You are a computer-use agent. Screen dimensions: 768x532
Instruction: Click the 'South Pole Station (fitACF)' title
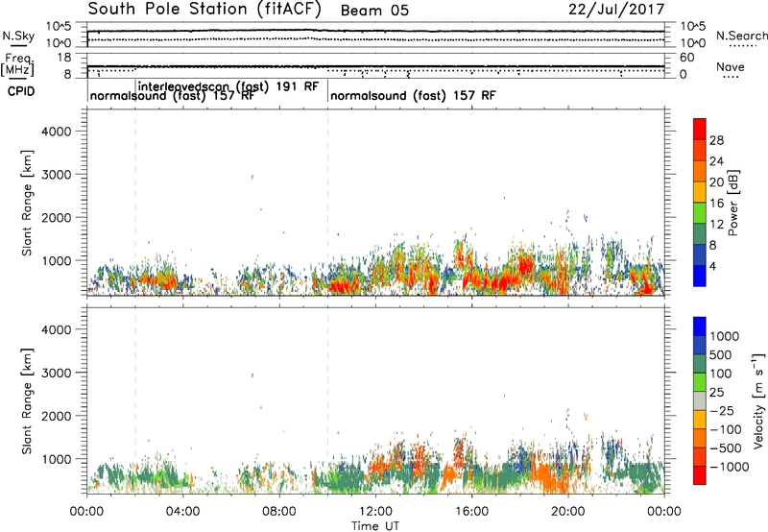tap(204, 9)
